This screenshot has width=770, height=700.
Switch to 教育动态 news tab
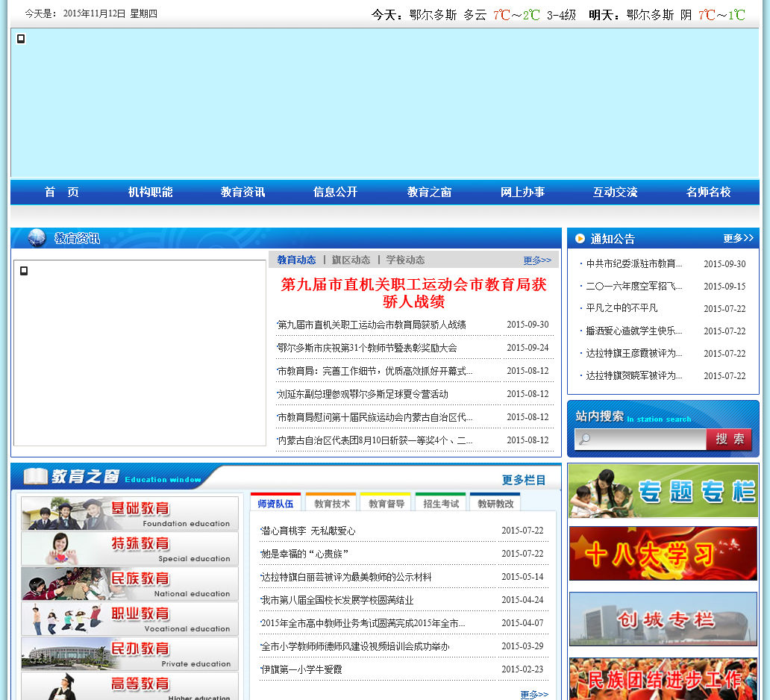(x=297, y=260)
